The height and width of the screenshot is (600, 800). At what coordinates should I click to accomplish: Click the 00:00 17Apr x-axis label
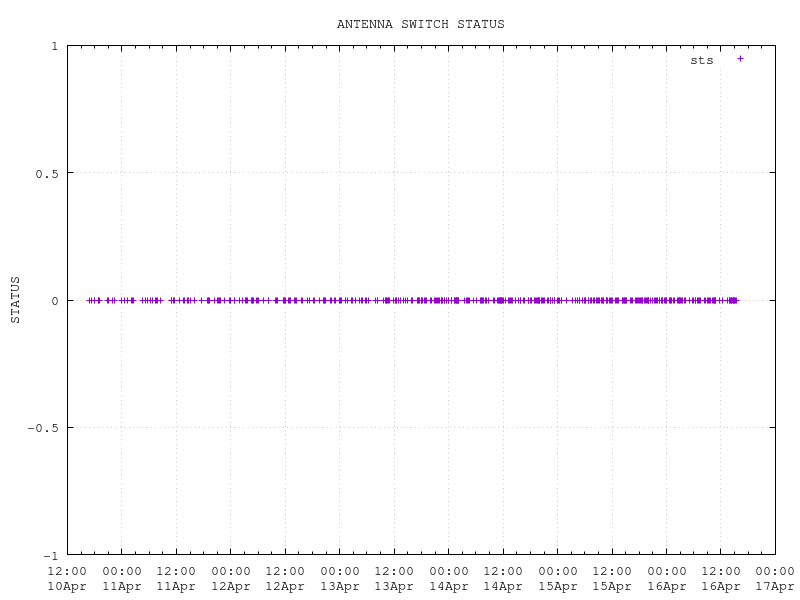coord(775,578)
